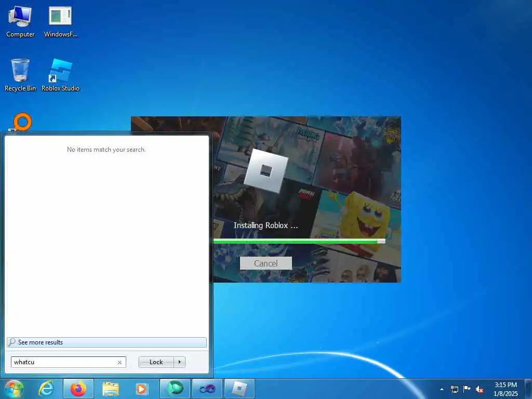Open Windows Media Player taskbar icon

(x=141, y=389)
